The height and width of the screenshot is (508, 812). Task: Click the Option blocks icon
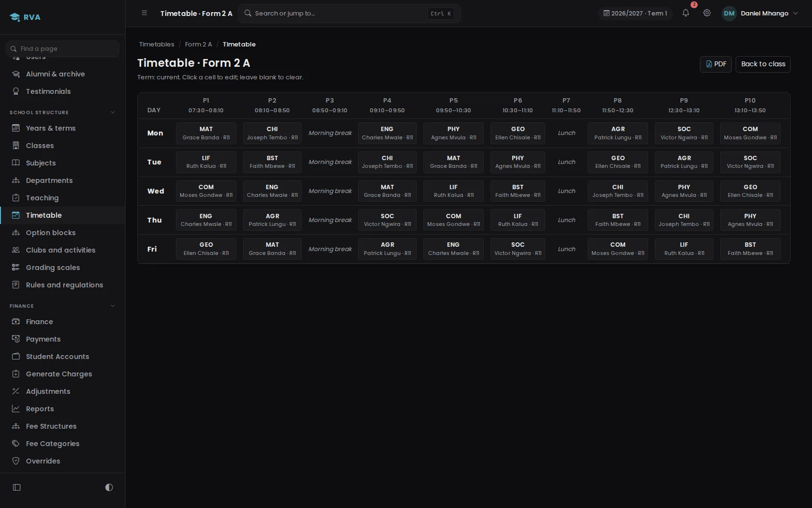[x=16, y=233]
